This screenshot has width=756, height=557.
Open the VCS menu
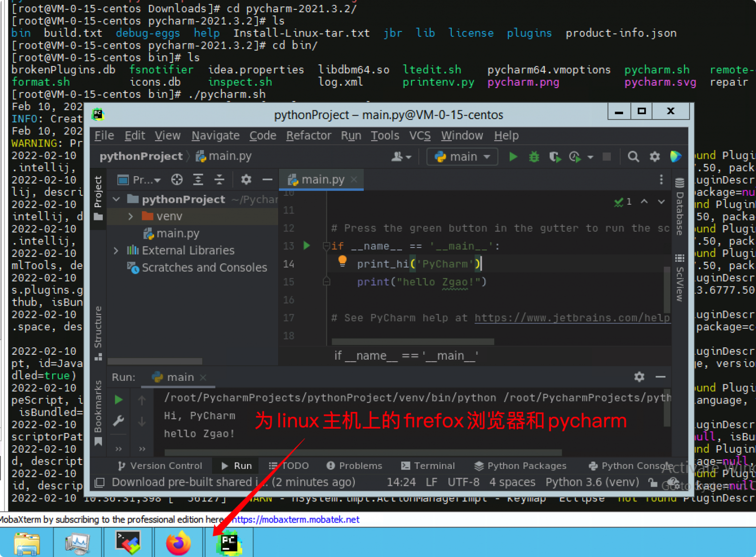[420, 135]
